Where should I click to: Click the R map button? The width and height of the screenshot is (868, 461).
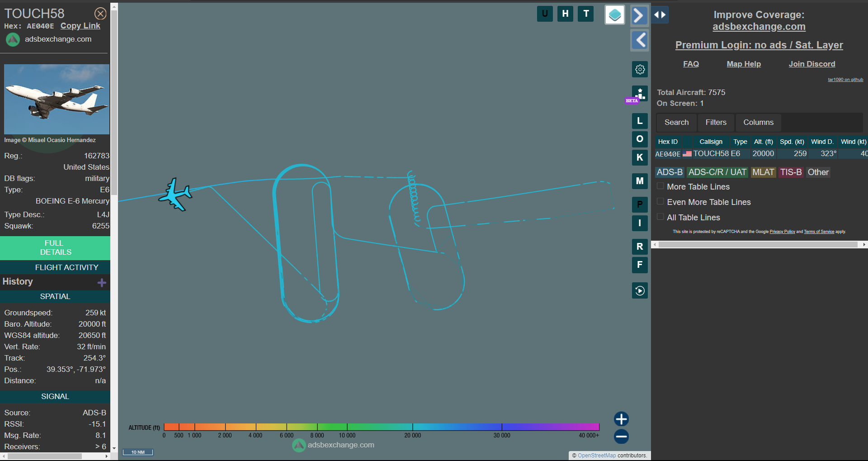click(640, 247)
